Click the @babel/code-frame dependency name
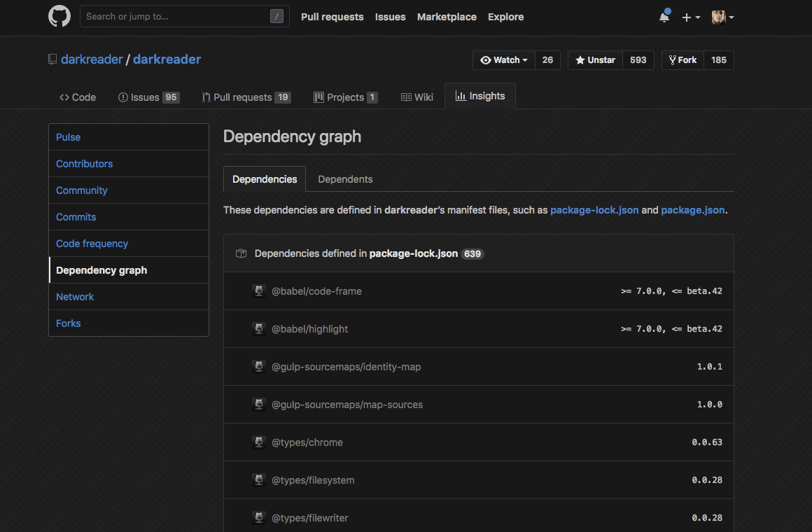The image size is (812, 532). pos(317,291)
